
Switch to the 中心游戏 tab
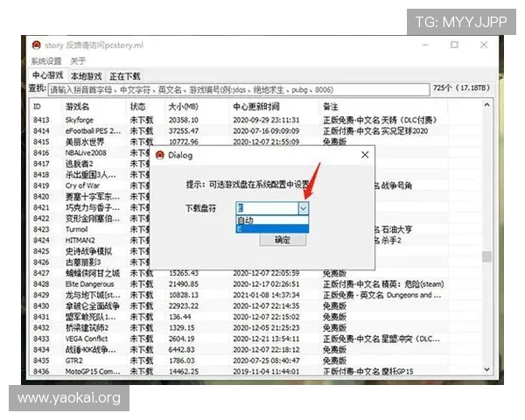point(47,75)
